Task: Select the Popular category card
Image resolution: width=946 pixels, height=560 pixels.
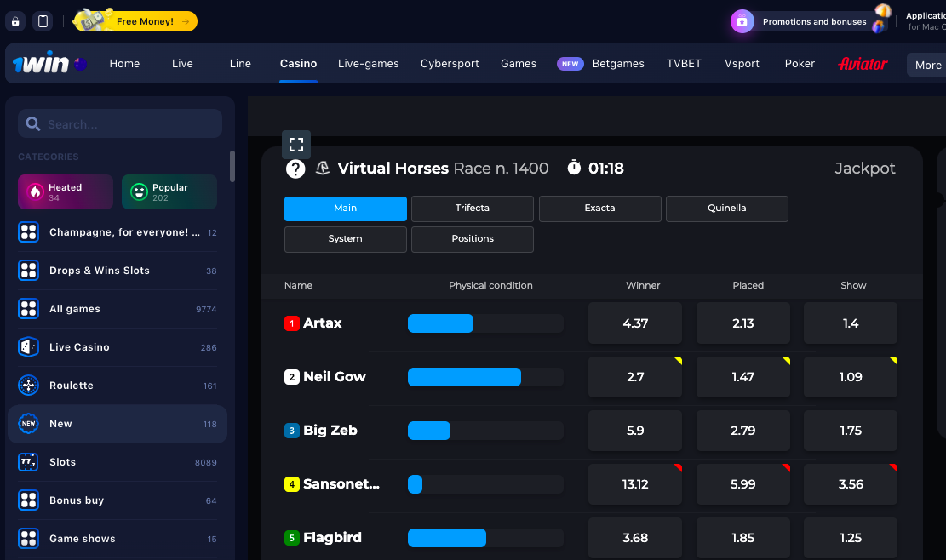Action: pos(169,191)
